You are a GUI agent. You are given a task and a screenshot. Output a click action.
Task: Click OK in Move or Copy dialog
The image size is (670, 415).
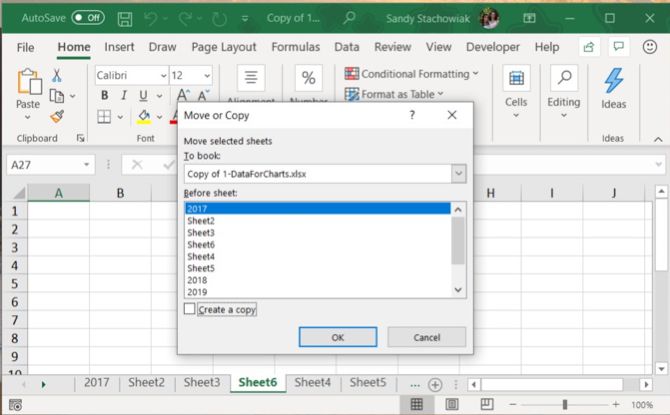[x=338, y=337]
